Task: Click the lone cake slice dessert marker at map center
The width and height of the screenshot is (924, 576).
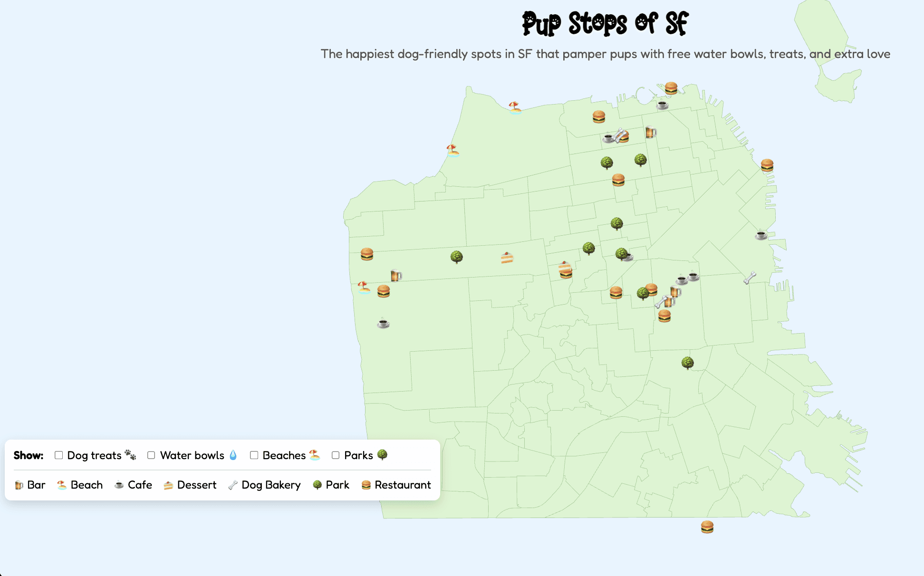Action: 507,258
